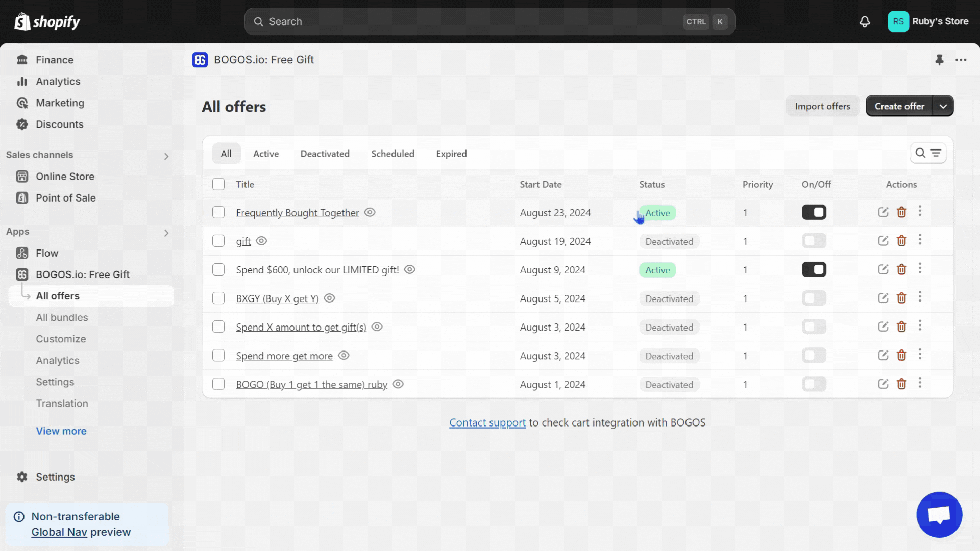
Task: Enable the gift offer switch
Action: [x=814, y=241]
